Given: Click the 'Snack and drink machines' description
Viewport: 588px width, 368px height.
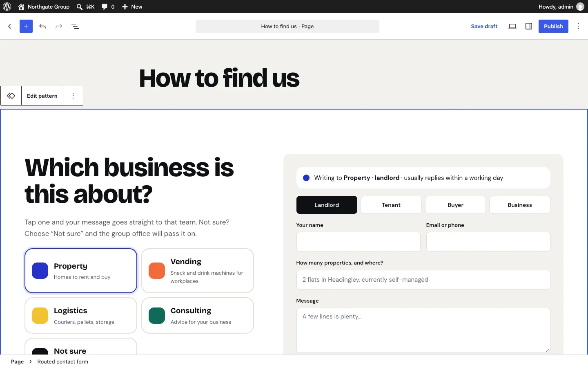Looking at the screenshot, I should 207,277.
